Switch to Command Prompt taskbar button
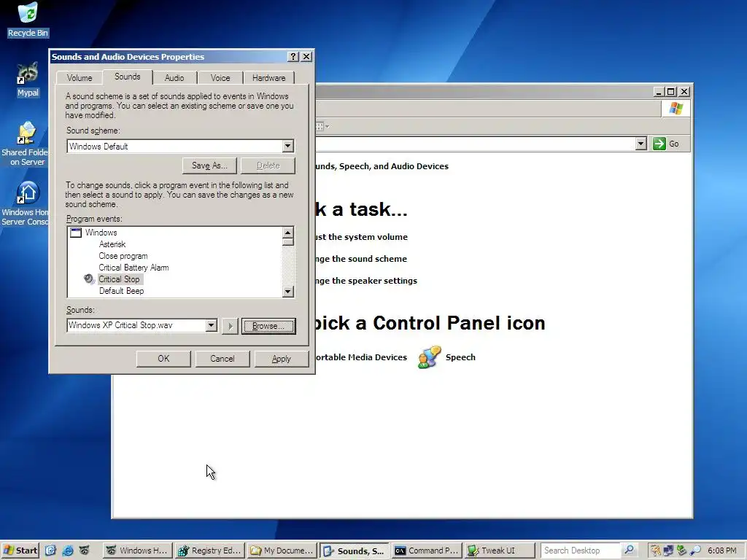747x560 pixels. (426, 551)
